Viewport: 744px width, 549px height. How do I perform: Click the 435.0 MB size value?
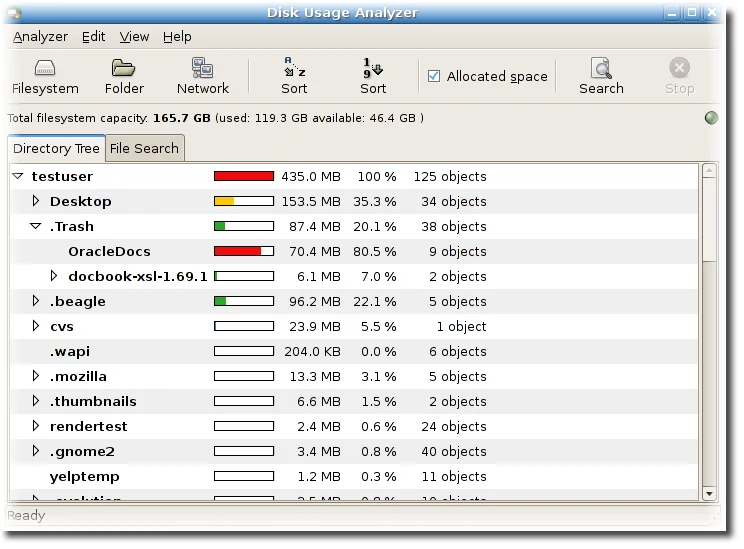[x=311, y=177]
